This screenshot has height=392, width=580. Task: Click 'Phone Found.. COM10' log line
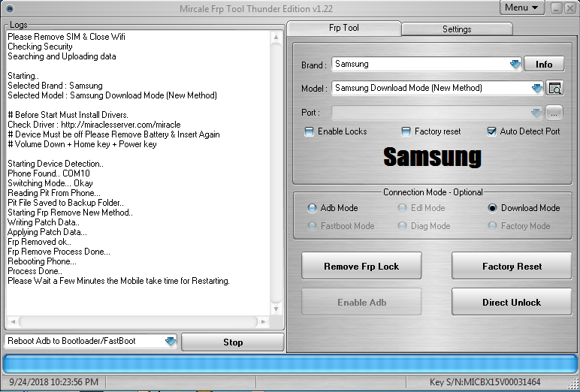click(48, 173)
